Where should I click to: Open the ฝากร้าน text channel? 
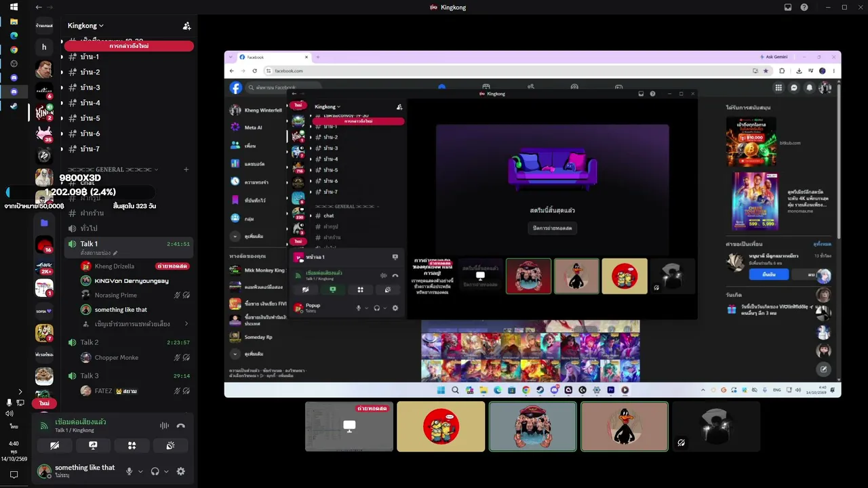click(129, 213)
